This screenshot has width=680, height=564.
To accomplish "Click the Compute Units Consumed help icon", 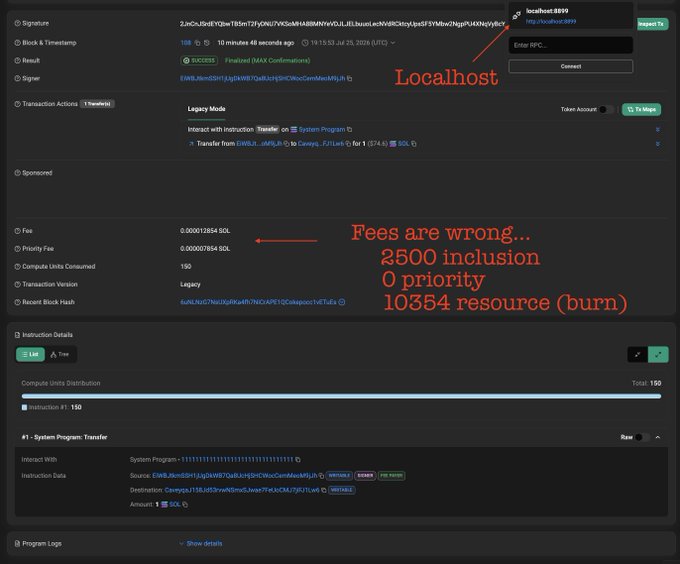I will [17, 267].
